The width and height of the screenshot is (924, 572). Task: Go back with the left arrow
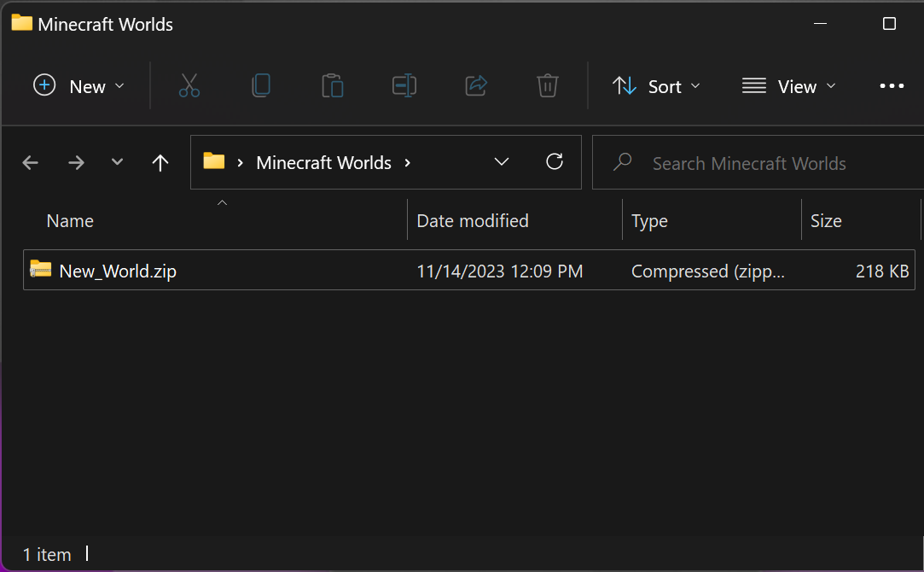point(31,162)
